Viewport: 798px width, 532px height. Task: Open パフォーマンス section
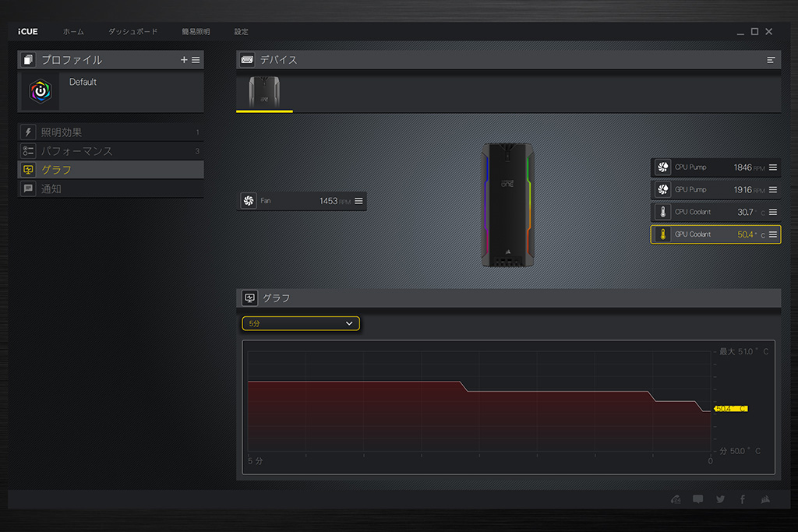pos(111,151)
